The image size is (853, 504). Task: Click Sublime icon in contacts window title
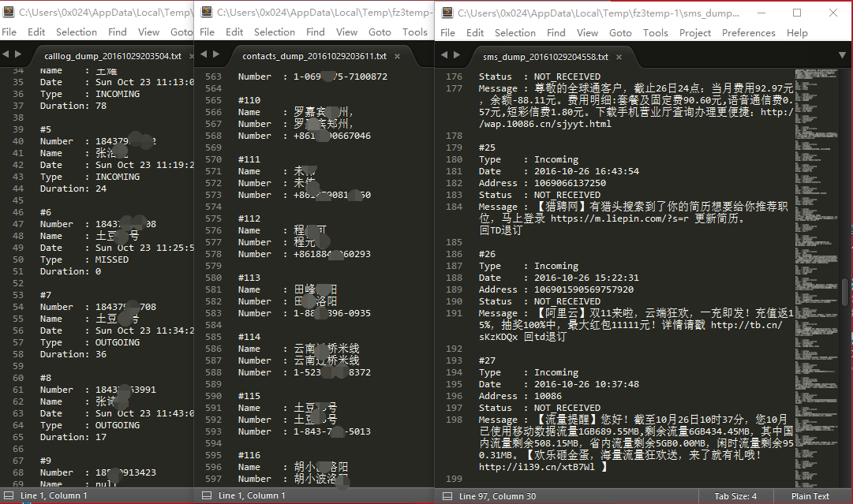tap(207, 11)
